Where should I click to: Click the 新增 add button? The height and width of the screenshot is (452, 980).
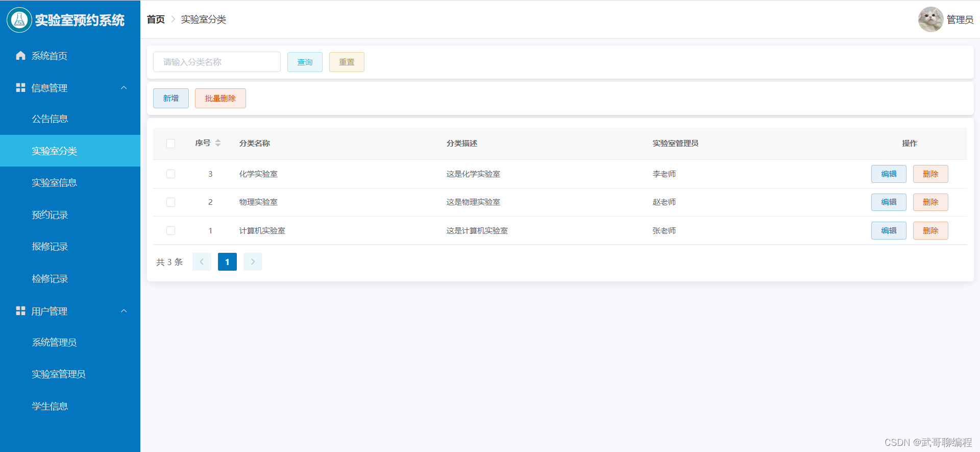pyautogui.click(x=171, y=98)
